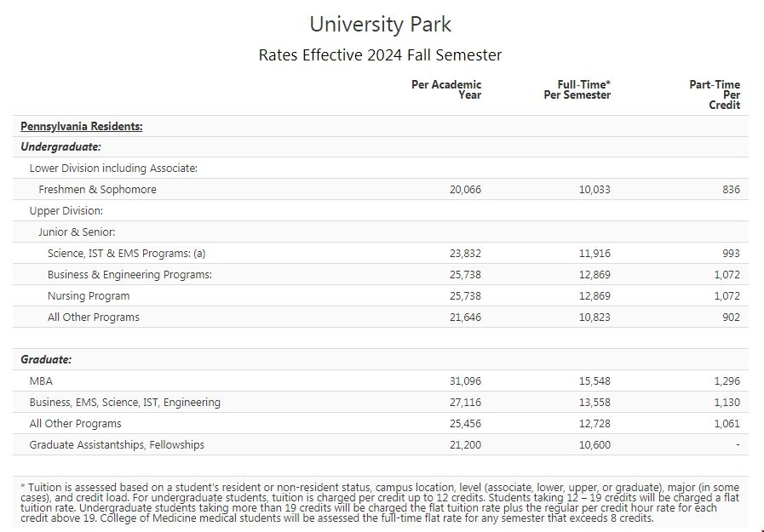The height and width of the screenshot is (532, 764).
Task: Select the Graduate Assistantships, Fellowships row label
Action: 117,445
